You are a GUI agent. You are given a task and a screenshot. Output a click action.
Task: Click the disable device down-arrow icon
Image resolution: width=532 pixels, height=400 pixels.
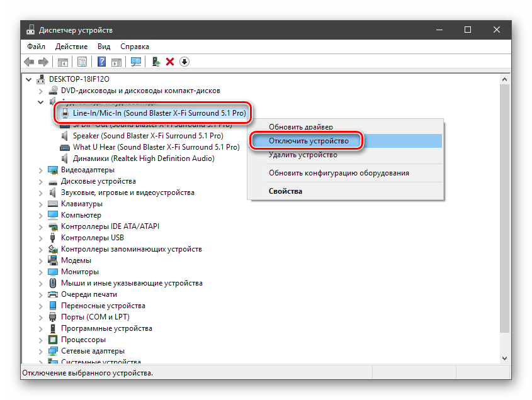[184, 62]
